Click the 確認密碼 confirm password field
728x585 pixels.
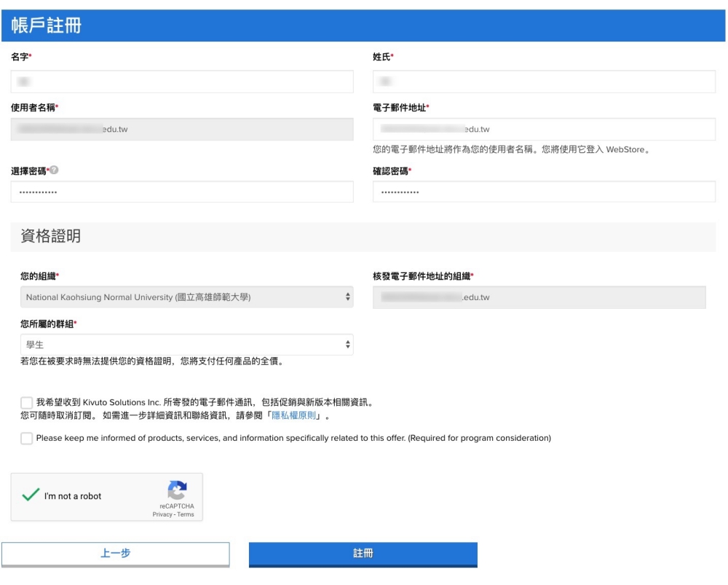544,192
